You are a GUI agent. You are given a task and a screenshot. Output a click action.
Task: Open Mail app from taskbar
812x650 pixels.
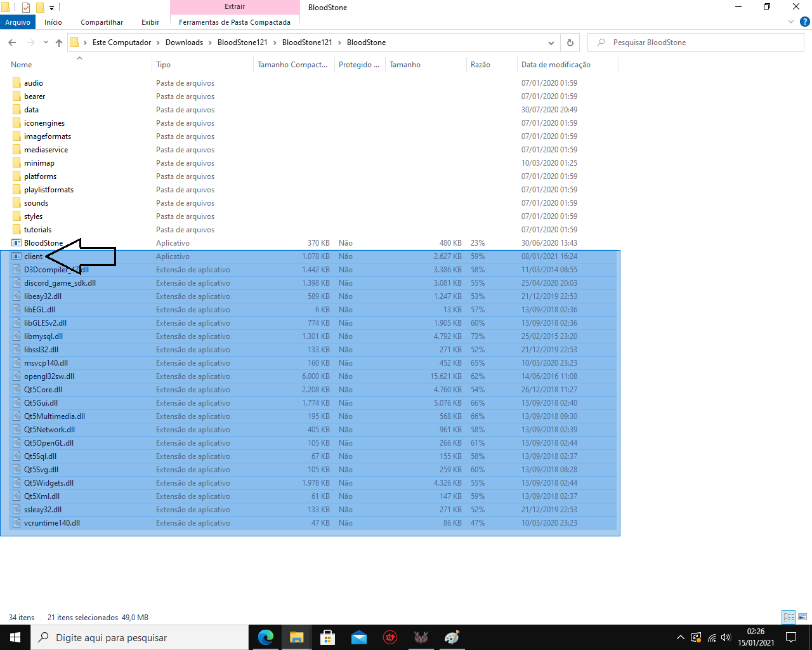click(x=359, y=637)
